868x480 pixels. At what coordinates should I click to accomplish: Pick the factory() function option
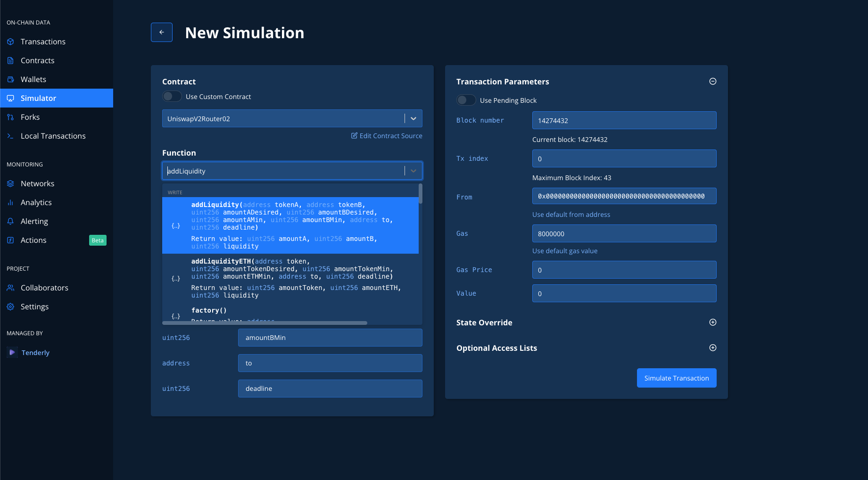tap(290, 314)
